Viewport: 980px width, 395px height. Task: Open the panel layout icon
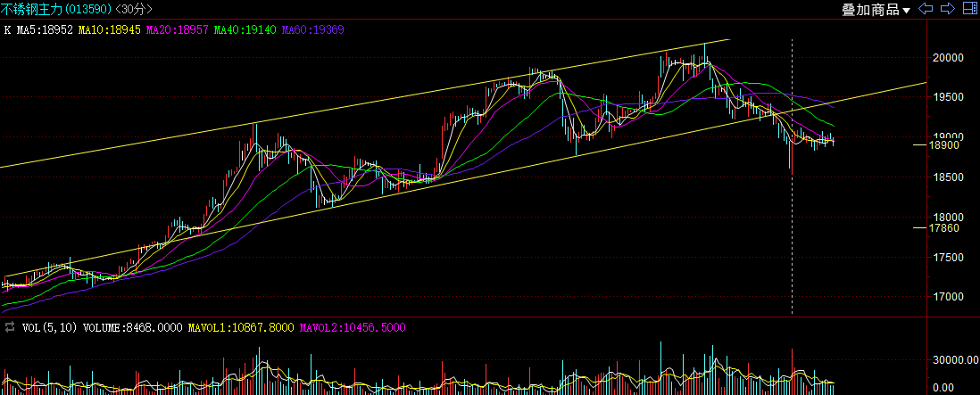pyautogui.click(x=968, y=9)
